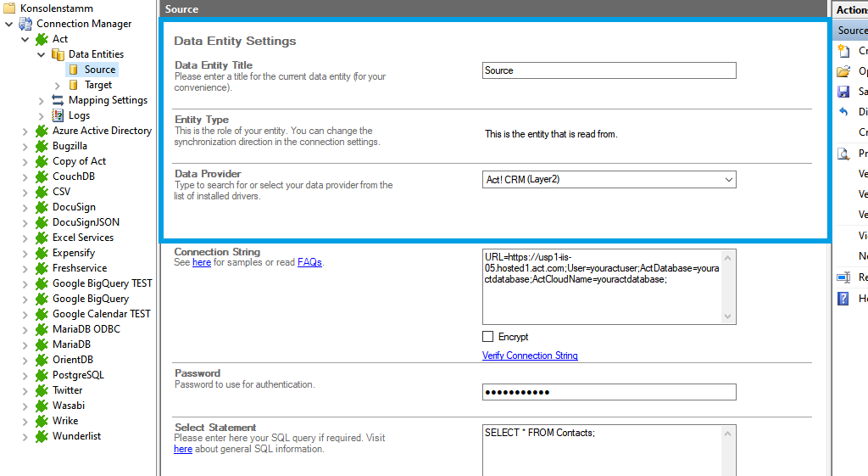Select the Google BigQuery TEST connection
This screenshot has width=868, height=476.
click(102, 283)
